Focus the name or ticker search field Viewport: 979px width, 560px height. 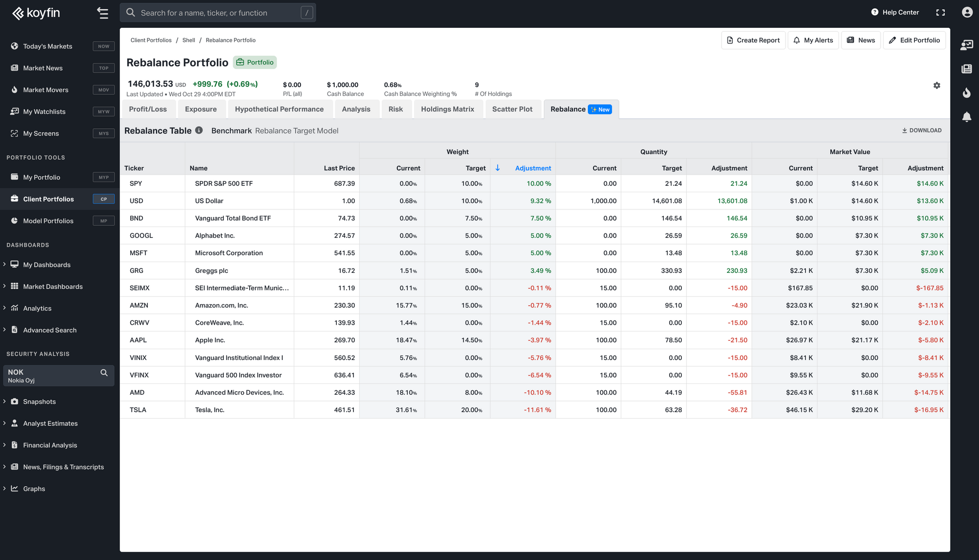(x=218, y=13)
